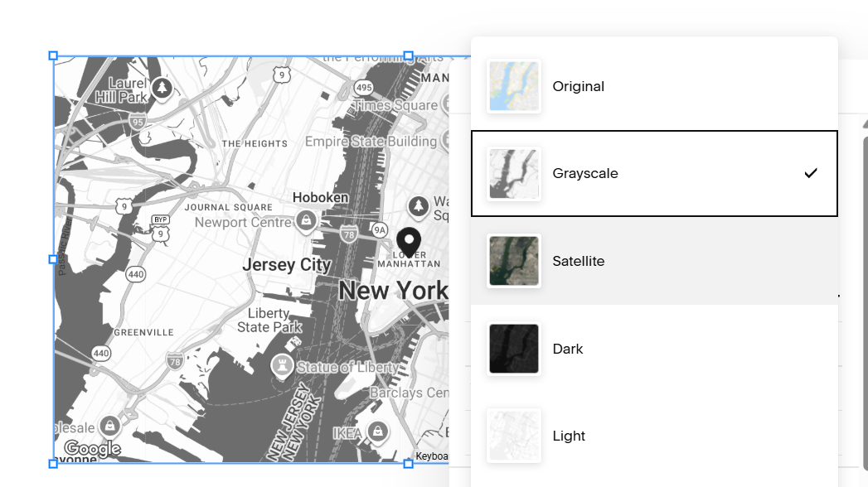Image resolution: width=868 pixels, height=487 pixels.
Task: Choose the Satellite map style
Action: coord(654,261)
